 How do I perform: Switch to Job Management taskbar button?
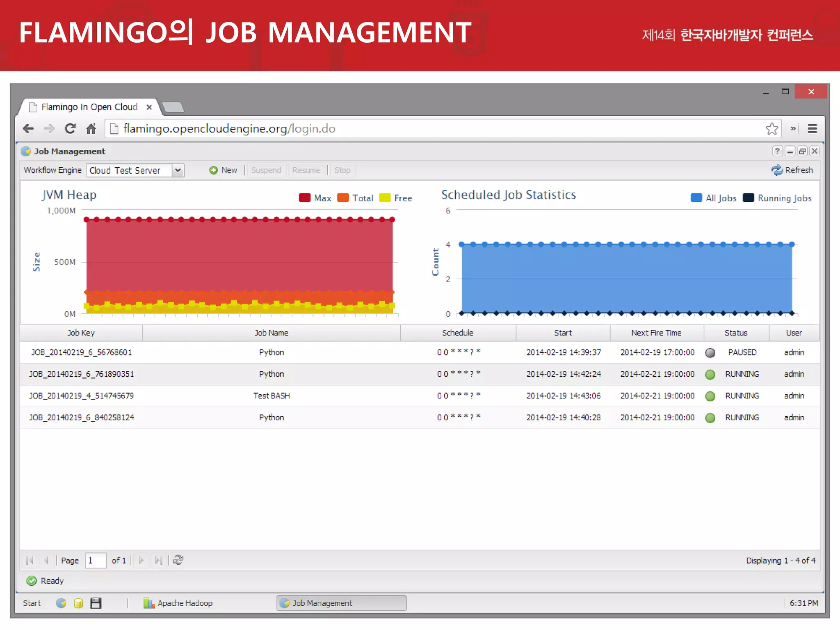(x=341, y=603)
